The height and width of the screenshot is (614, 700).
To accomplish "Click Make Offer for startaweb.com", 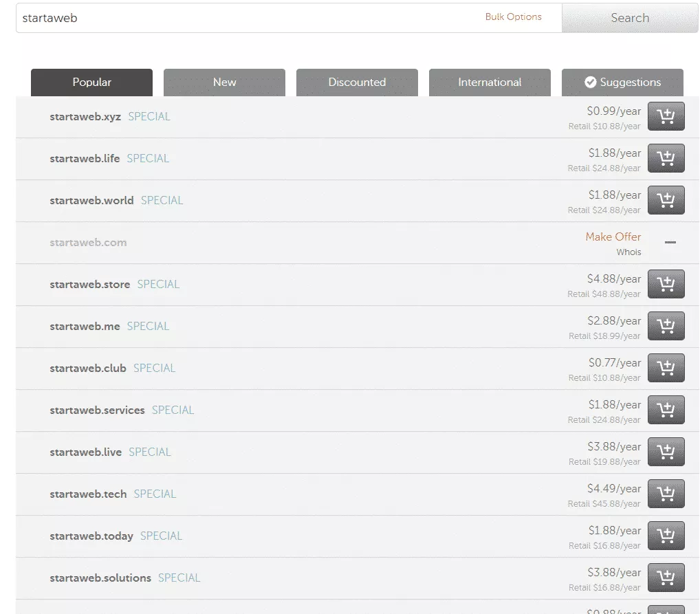I will click(613, 237).
